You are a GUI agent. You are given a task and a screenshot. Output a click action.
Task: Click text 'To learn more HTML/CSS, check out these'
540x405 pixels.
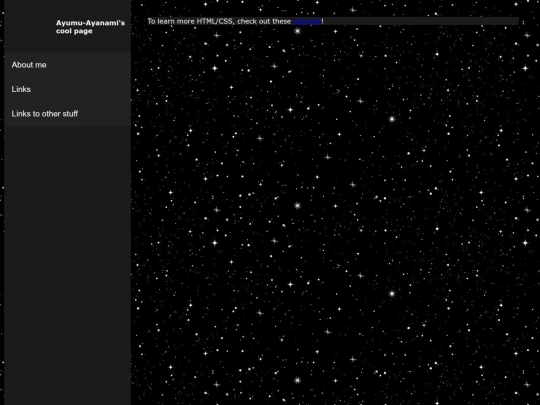pos(219,21)
